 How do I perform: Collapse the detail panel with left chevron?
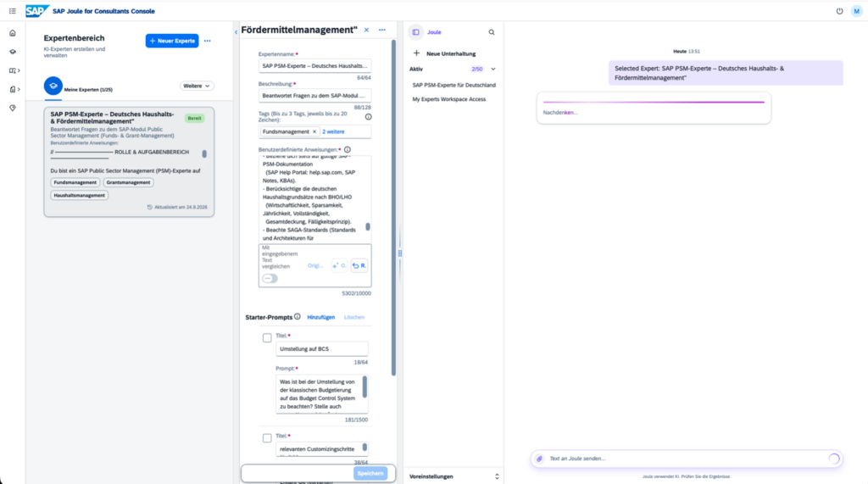pos(236,32)
